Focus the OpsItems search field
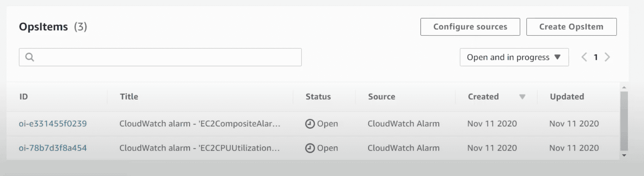The width and height of the screenshot is (644, 176). point(165,57)
